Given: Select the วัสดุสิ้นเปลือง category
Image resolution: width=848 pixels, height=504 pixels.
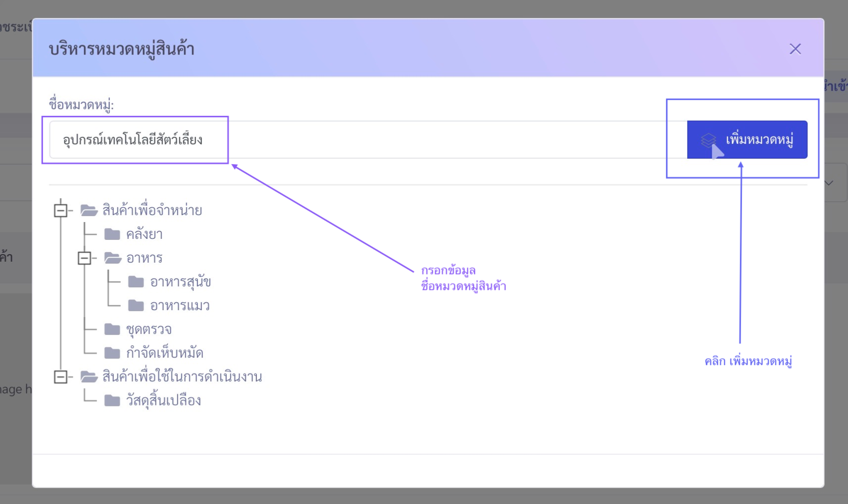Looking at the screenshot, I should click(163, 400).
